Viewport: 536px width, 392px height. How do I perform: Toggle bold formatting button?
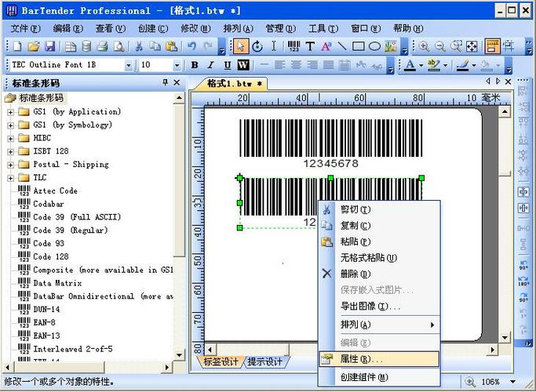coord(195,64)
